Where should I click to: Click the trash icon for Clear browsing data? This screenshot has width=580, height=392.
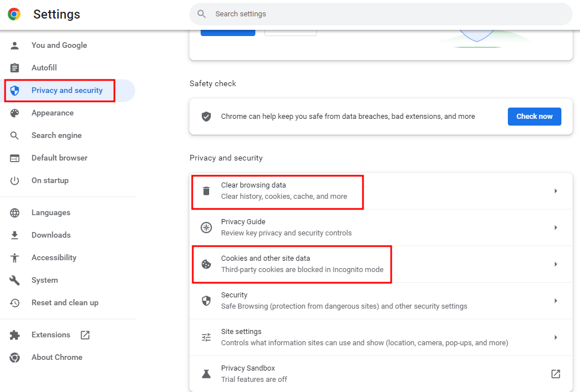pos(206,191)
